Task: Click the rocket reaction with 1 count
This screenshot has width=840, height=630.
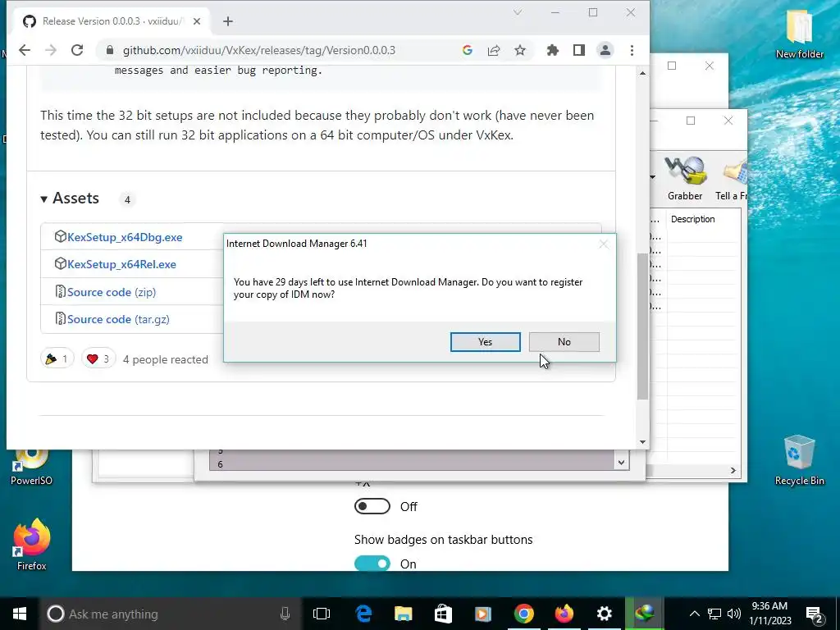Action: coord(57,359)
